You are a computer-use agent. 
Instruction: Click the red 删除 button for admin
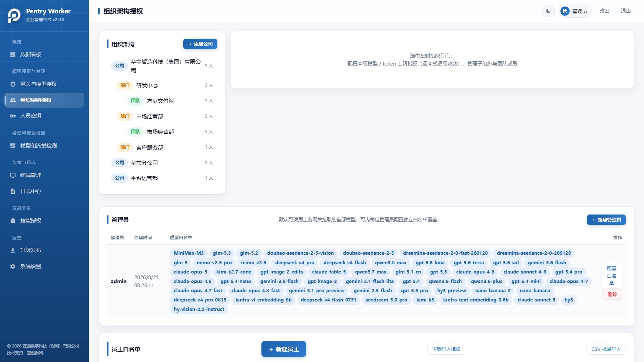coord(612,295)
